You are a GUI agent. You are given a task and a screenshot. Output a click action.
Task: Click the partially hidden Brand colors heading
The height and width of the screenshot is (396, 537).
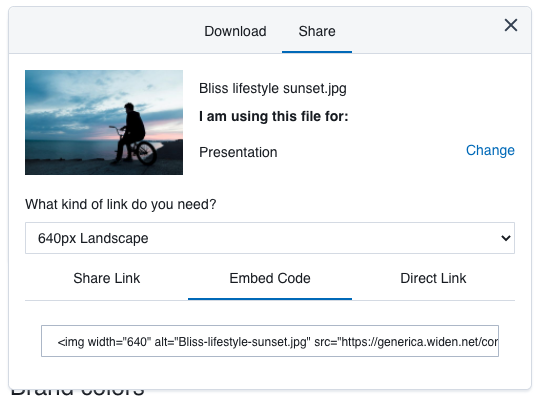tap(78, 392)
